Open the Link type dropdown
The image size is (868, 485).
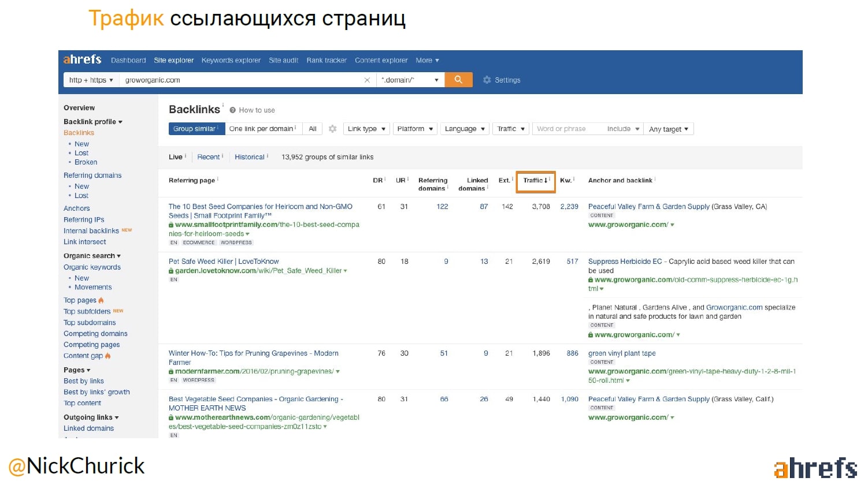tap(366, 129)
